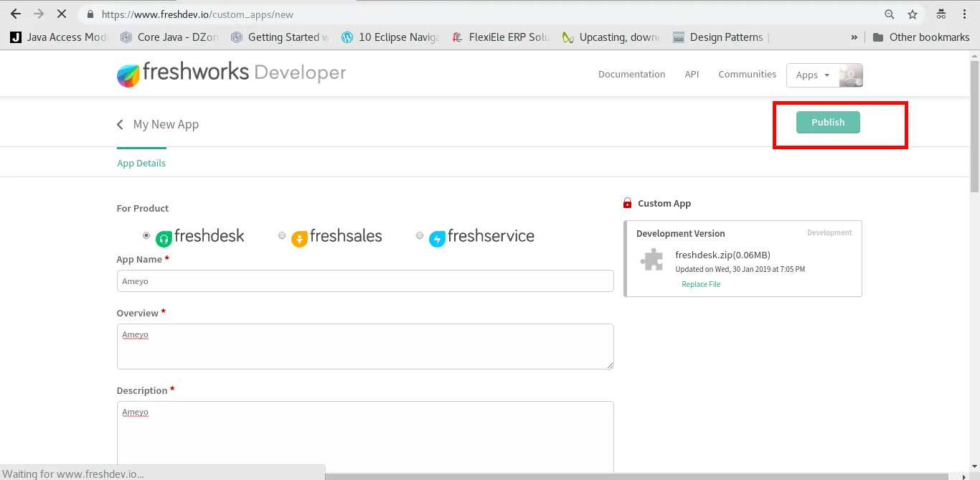Select the freshservice radio button
This screenshot has height=480, width=980.
[x=420, y=235]
